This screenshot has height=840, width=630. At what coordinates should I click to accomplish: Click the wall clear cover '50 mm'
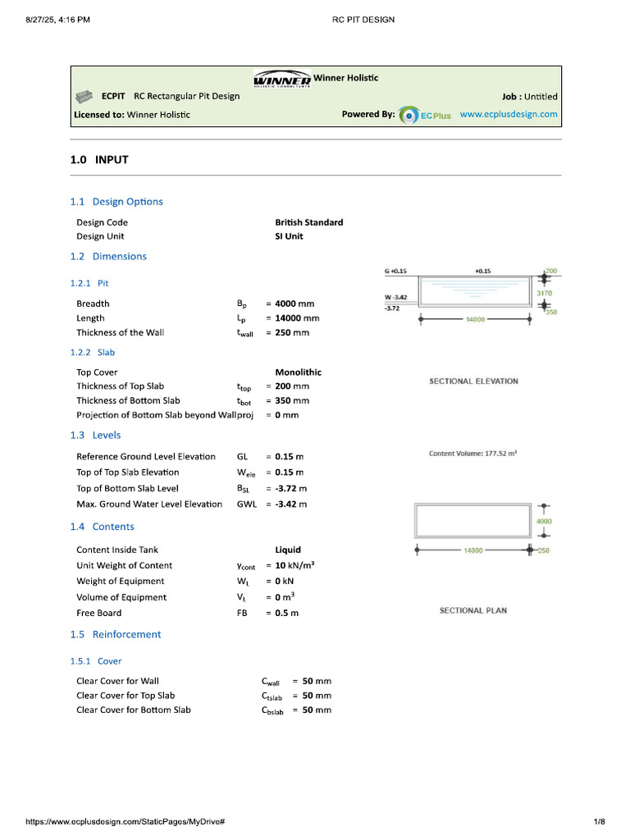click(317, 682)
